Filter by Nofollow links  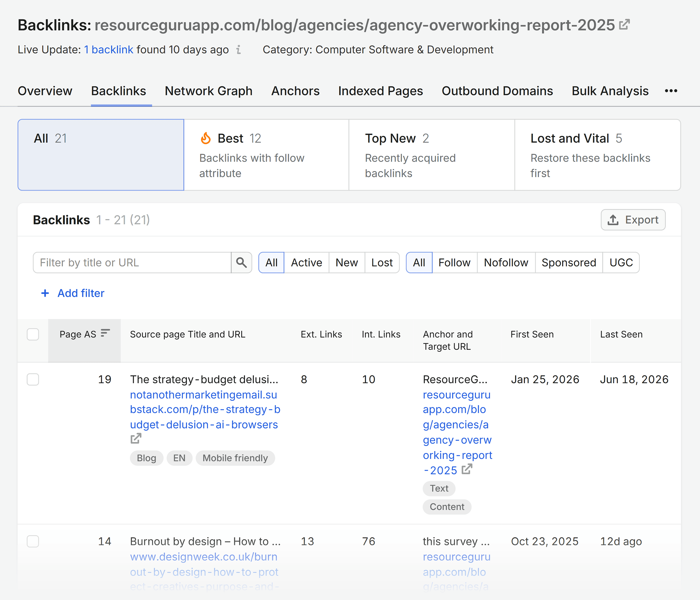(506, 262)
